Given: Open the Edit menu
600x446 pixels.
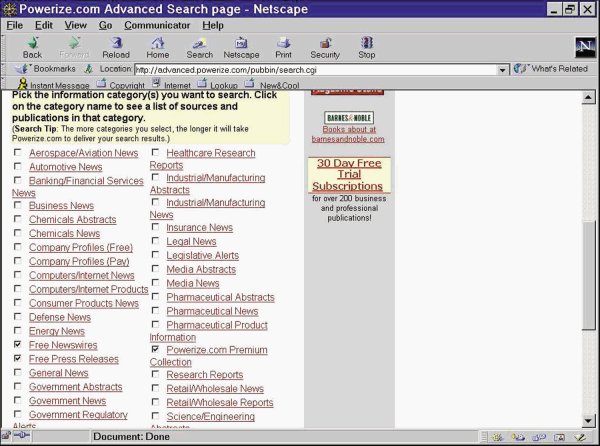Looking at the screenshot, I should click(44, 25).
